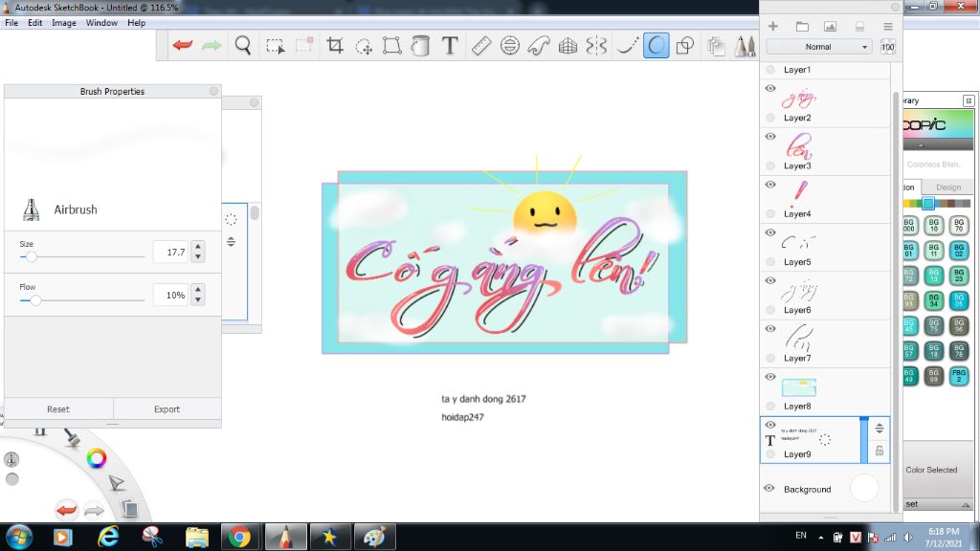The image size is (980, 551).
Task: Decrease brush Size with down arrow
Action: tap(198, 256)
